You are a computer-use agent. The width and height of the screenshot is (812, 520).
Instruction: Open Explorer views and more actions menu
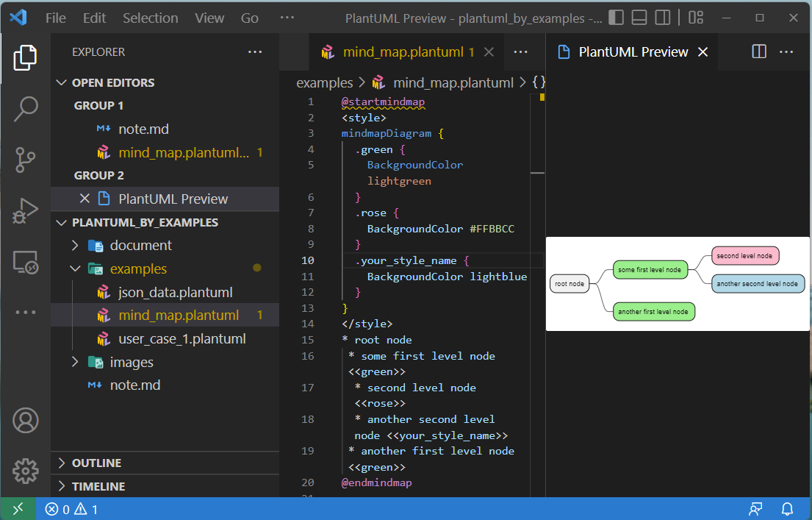click(255, 51)
